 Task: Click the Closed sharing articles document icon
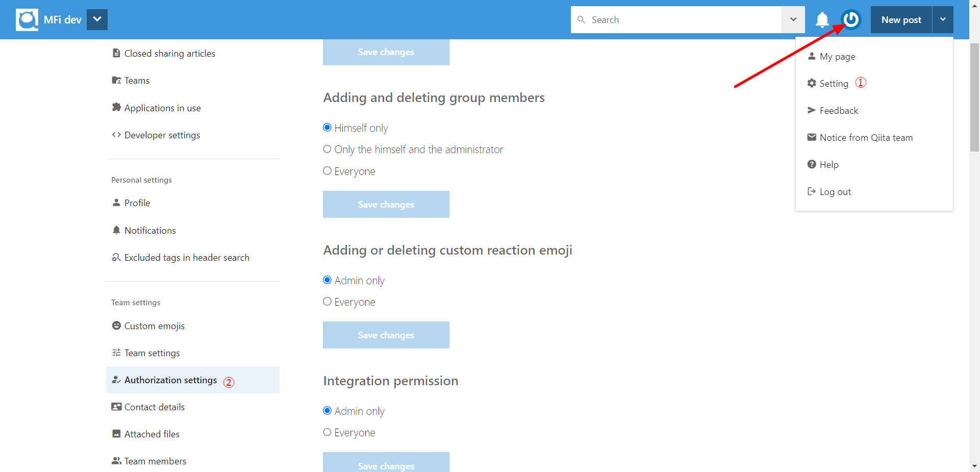click(116, 53)
